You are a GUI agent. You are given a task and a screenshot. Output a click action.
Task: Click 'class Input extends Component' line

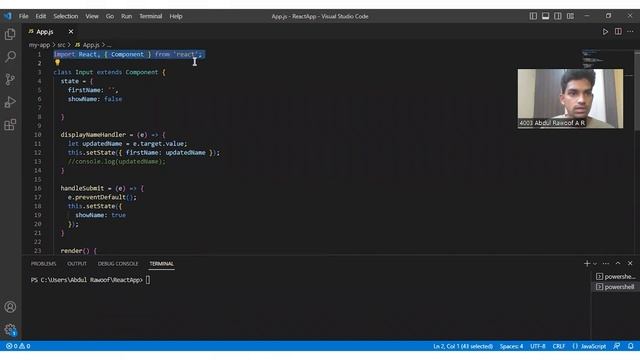[109, 72]
